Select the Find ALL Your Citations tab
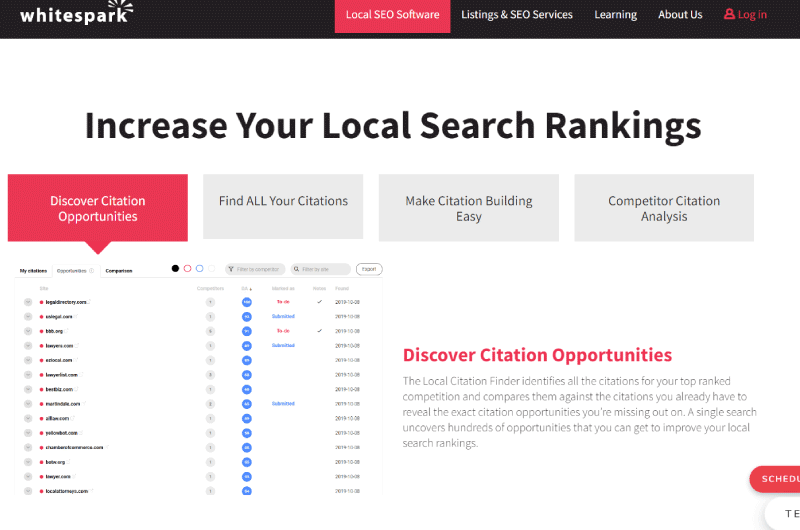The width and height of the screenshot is (800, 530). pos(283,207)
